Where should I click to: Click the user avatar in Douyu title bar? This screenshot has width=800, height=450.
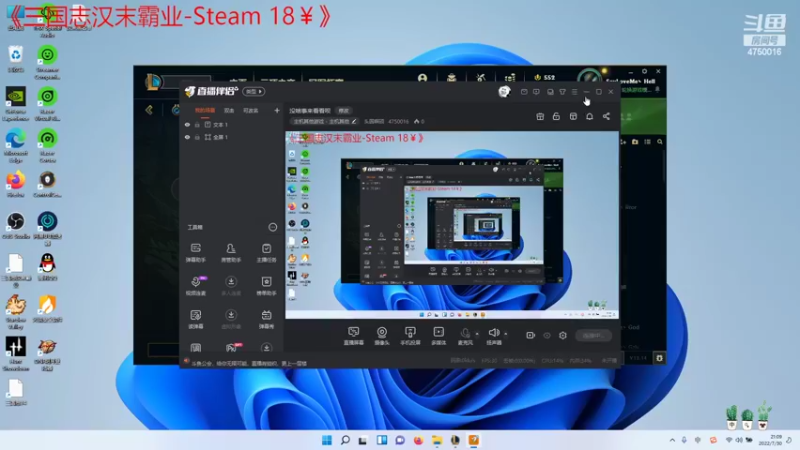[x=504, y=91]
